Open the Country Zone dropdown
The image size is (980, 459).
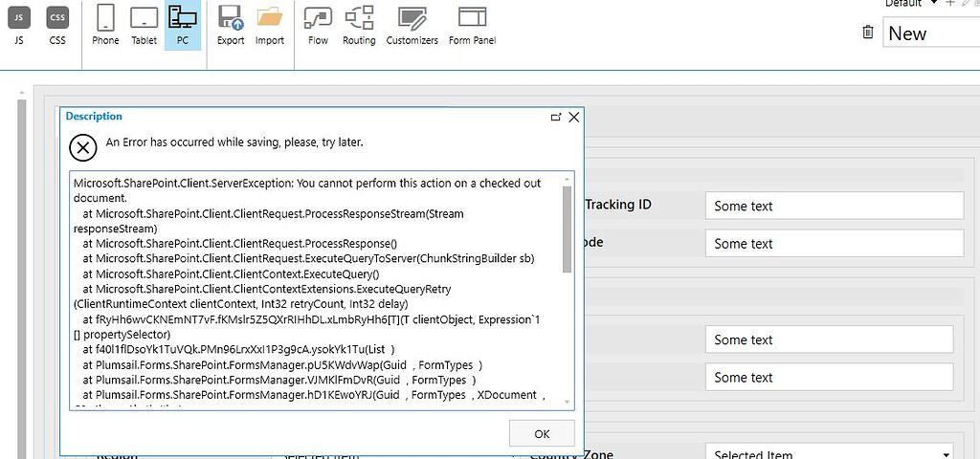click(x=830, y=454)
